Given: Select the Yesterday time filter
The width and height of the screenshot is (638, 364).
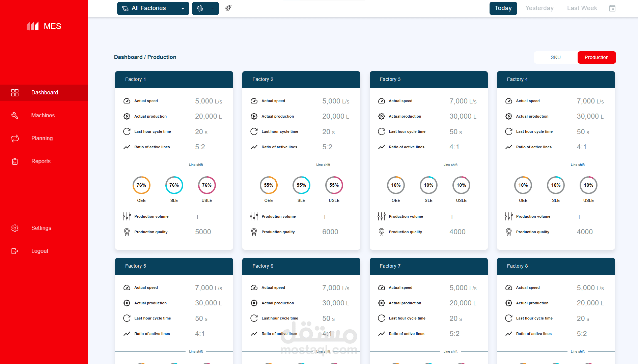Looking at the screenshot, I should coord(539,8).
